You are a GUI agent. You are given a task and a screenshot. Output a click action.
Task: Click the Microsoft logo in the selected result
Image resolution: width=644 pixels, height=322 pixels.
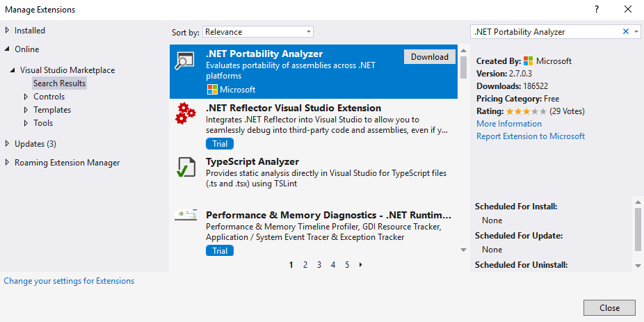tap(212, 90)
